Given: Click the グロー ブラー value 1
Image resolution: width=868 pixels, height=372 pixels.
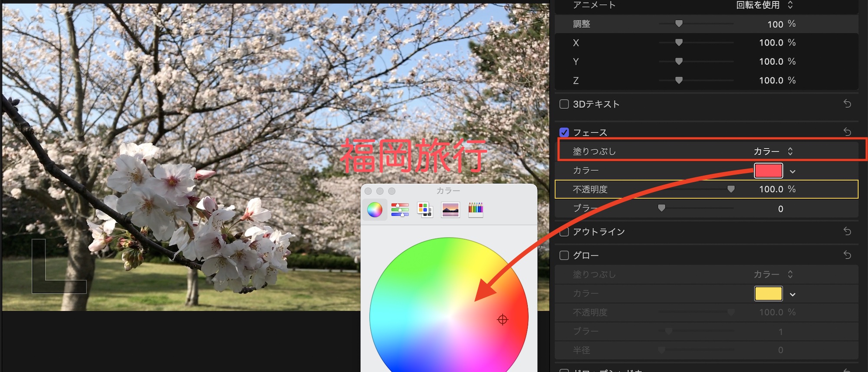Looking at the screenshot, I should [x=781, y=332].
